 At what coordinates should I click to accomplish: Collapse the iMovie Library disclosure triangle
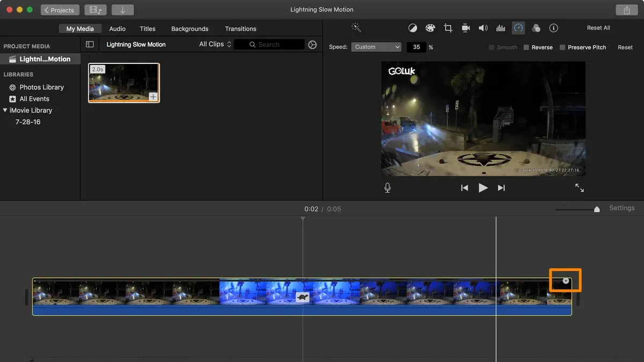(x=5, y=110)
